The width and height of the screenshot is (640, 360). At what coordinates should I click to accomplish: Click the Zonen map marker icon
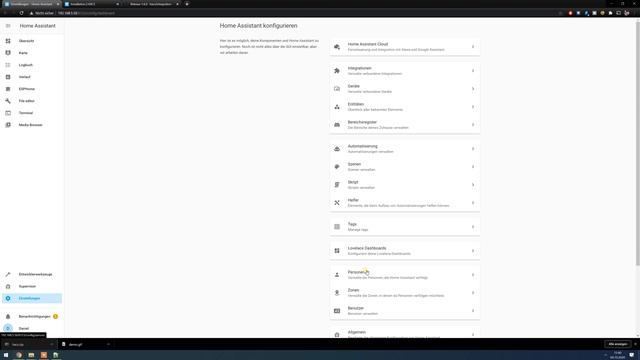[x=337, y=293]
